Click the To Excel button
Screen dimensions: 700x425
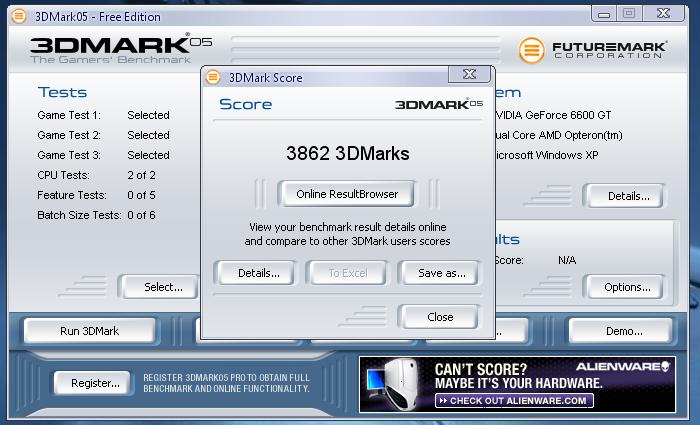[x=347, y=273]
